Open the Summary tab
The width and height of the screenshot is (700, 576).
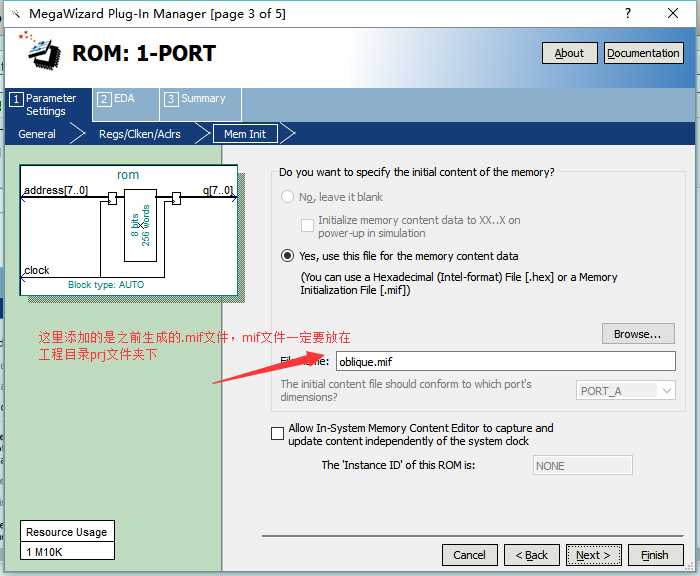tap(200, 104)
